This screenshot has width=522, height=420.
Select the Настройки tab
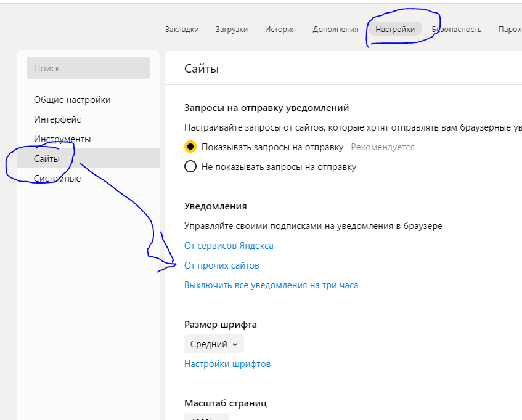[x=395, y=29]
